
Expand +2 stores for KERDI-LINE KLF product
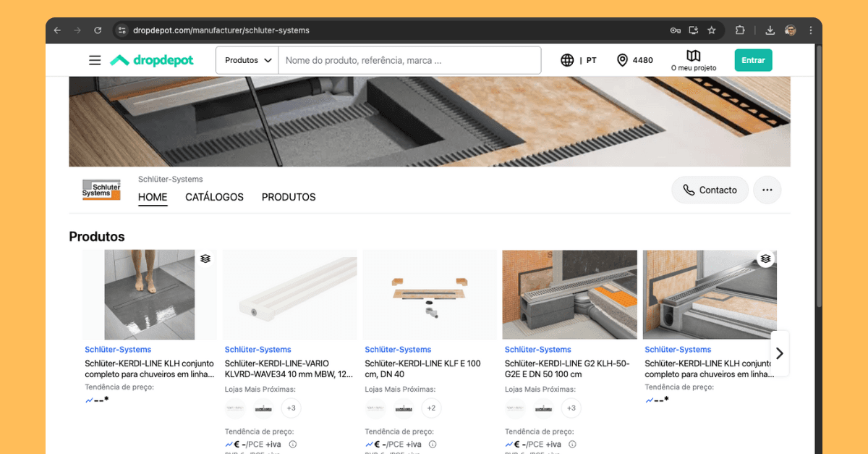point(431,408)
